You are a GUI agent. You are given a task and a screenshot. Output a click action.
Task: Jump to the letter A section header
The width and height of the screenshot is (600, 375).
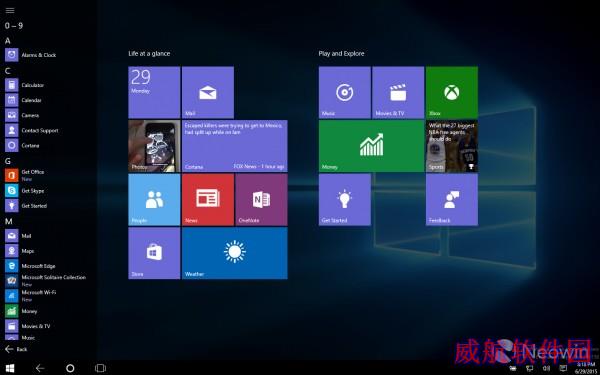(8, 41)
